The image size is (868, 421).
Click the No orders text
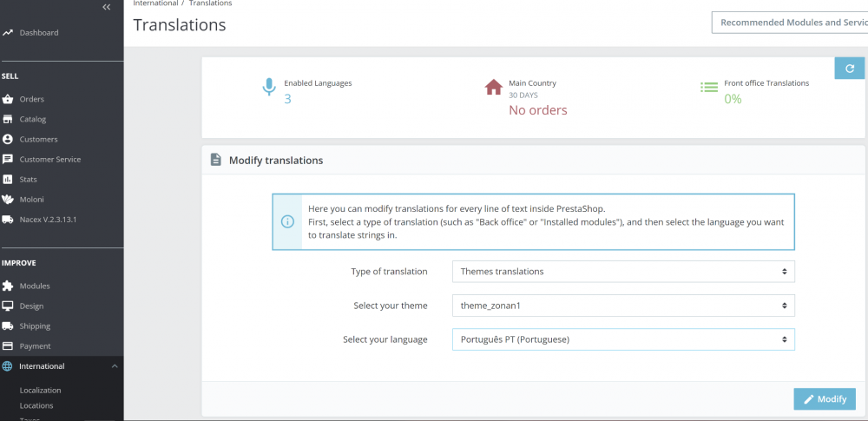point(538,110)
